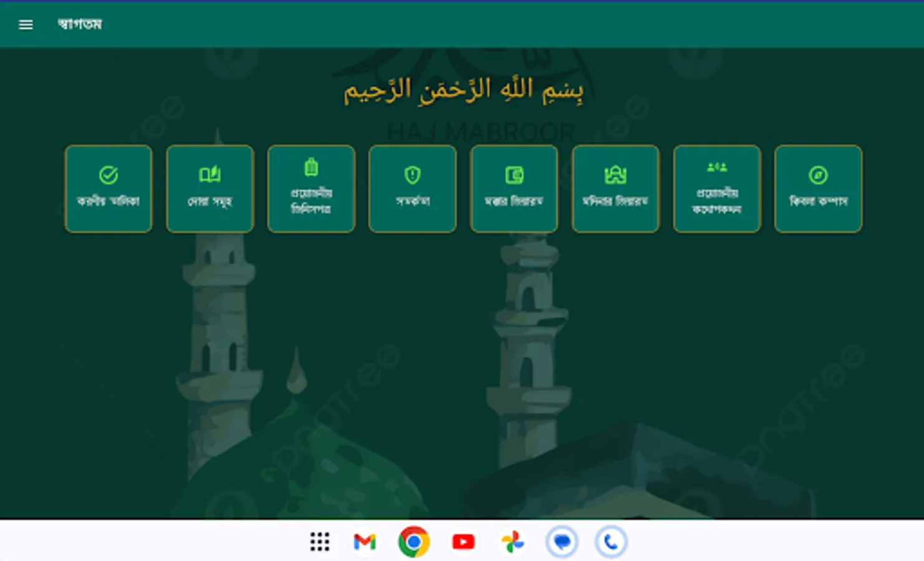This screenshot has height=561, width=924.
Task: Open the করণীয় তালিকা checklist tile
Action: point(108,188)
